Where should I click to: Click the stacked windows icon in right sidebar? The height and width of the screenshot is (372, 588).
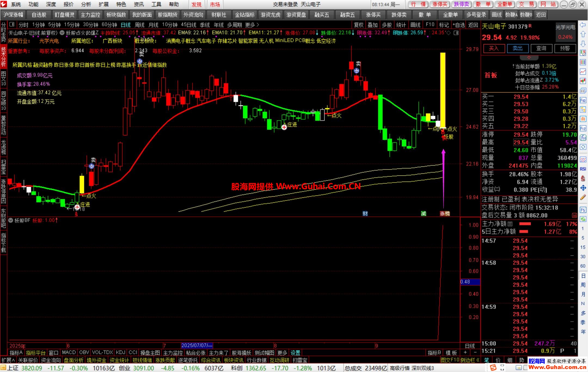[x=583, y=91]
